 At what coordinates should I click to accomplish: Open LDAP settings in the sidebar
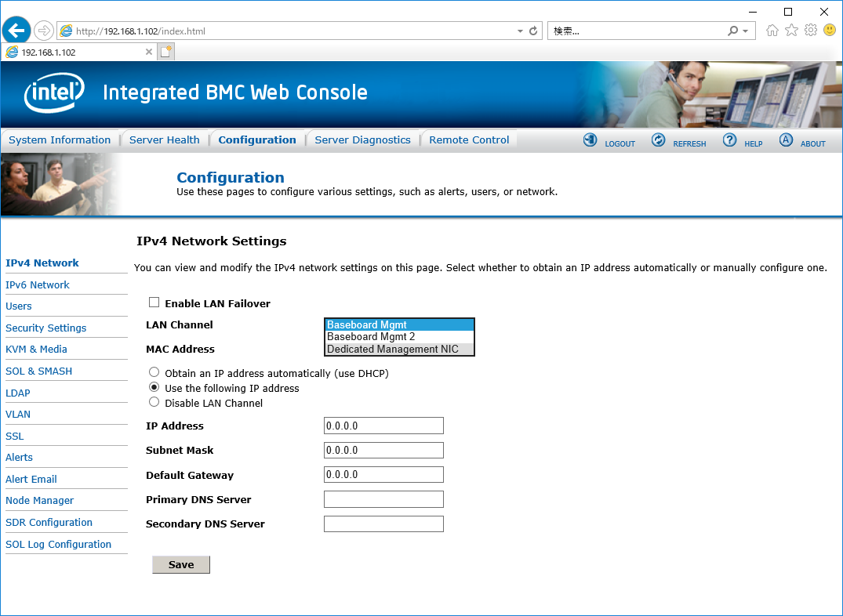[18, 393]
